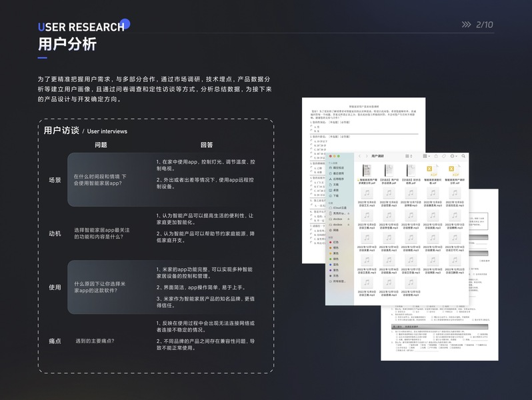Click the 问题 column header
532x400 pixels.
click(x=101, y=145)
